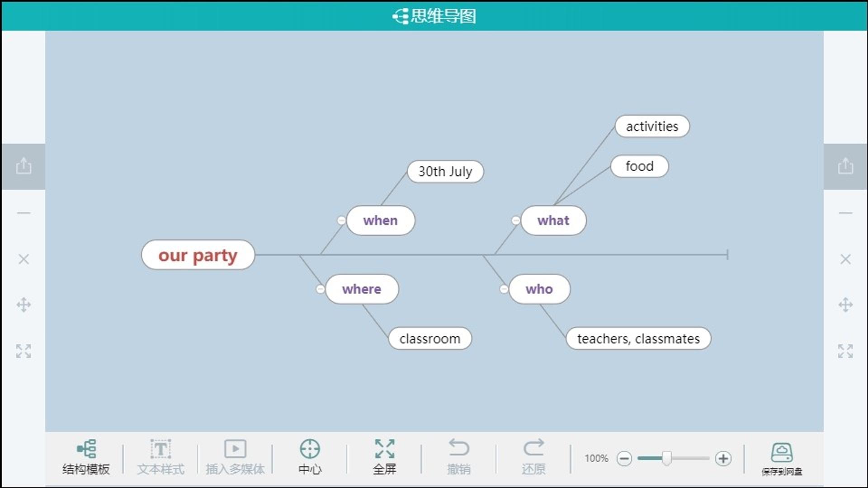Image resolution: width=868 pixels, height=488 pixels.
Task: Enter 全屏 fullscreen mode from toolbar
Action: coord(385,449)
